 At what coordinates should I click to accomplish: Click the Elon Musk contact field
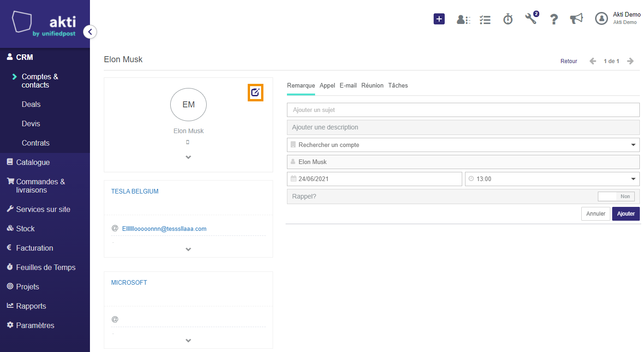tap(463, 162)
